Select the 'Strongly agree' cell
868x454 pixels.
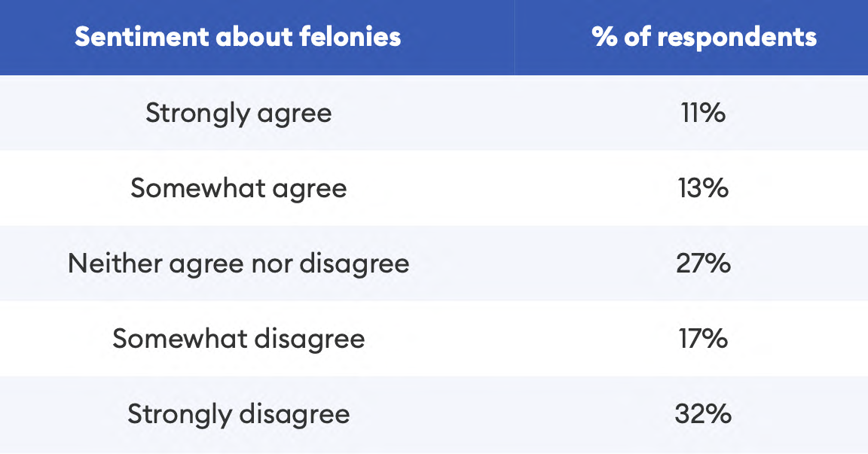pos(238,113)
